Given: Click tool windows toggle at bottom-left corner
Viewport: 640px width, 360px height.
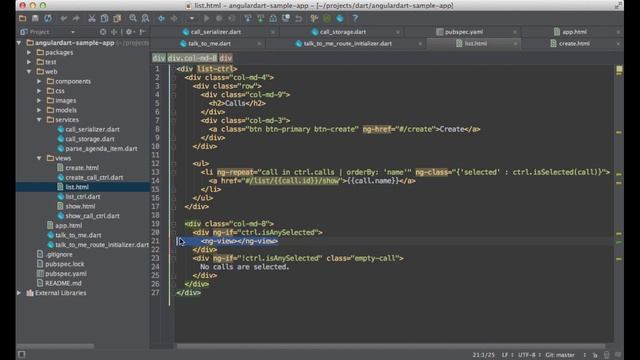Looking at the screenshot, I should [22, 355].
